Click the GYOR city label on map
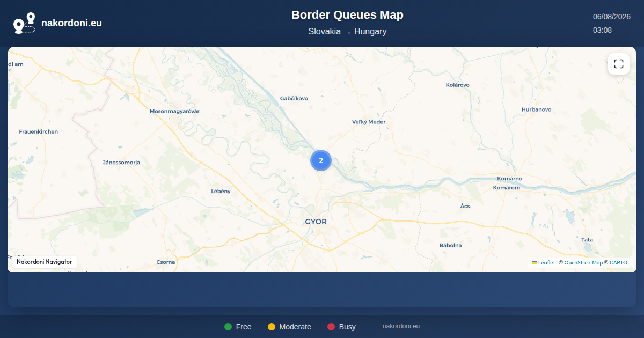The image size is (644, 338). [x=316, y=222]
